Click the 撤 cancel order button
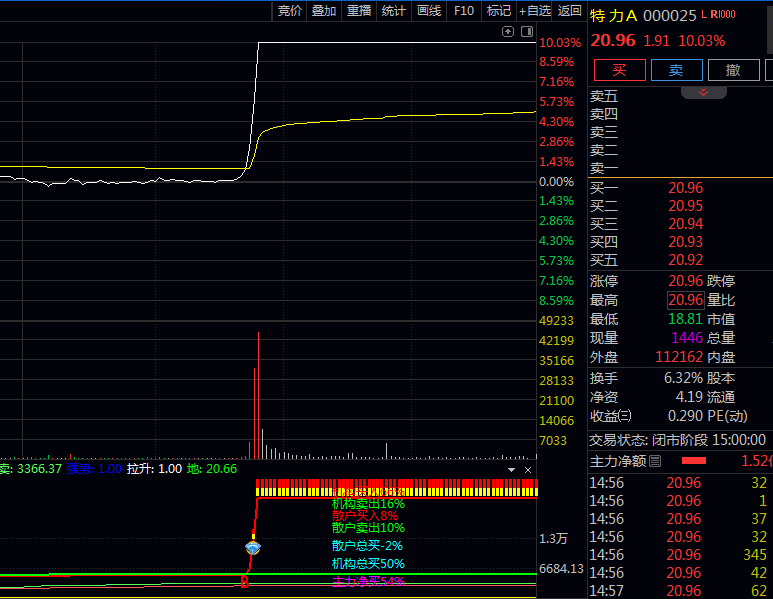The image size is (773, 599). coord(733,69)
